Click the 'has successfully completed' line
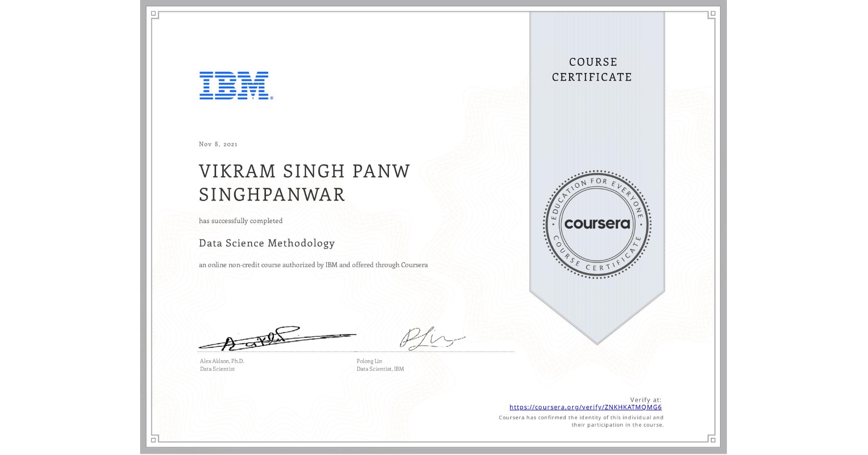Image resolution: width=868 pixels, height=455 pixels. point(241,221)
